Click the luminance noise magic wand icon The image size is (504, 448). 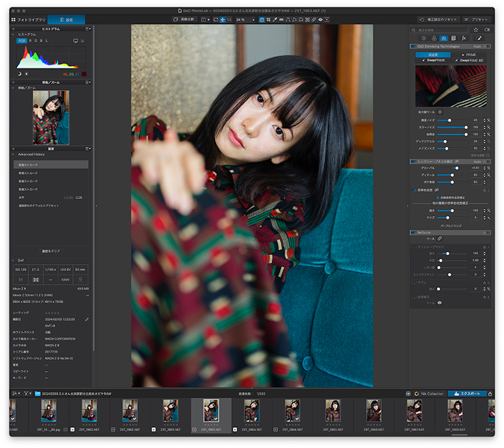(x=489, y=120)
